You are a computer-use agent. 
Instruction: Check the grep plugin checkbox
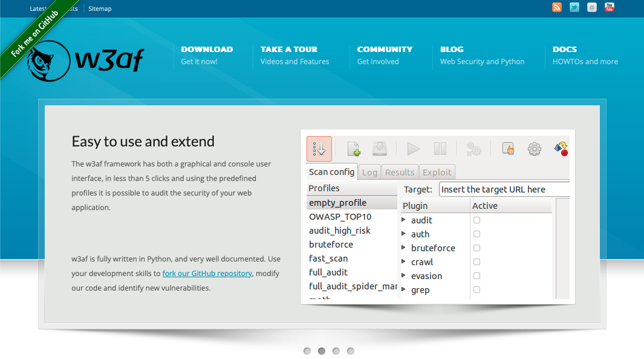(x=476, y=290)
